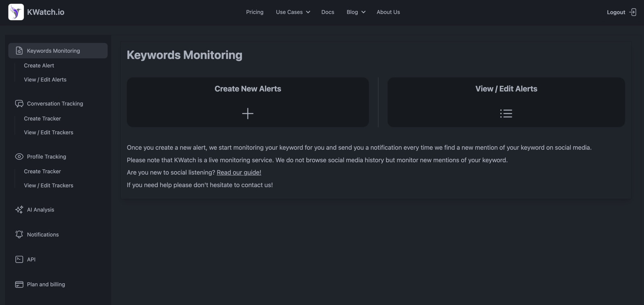Click the plus icon under Create New Alerts
Screen dimensions: 644x305
[248, 114]
